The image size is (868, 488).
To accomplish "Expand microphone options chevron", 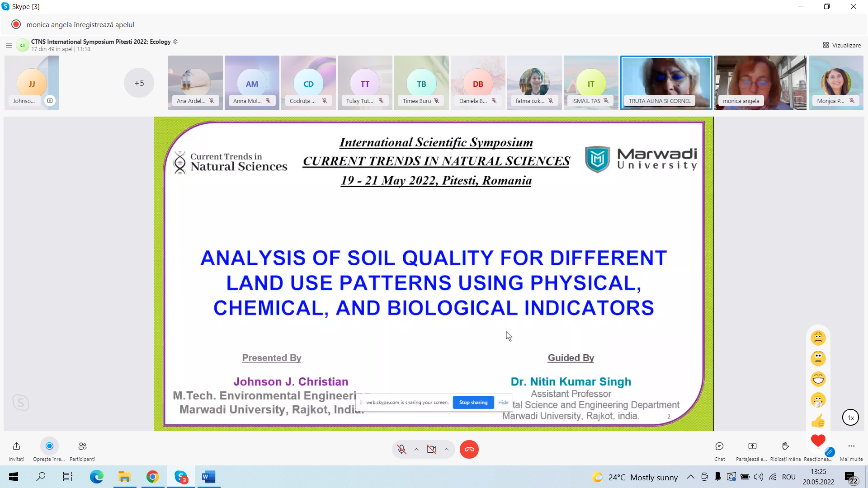I will (x=416, y=449).
